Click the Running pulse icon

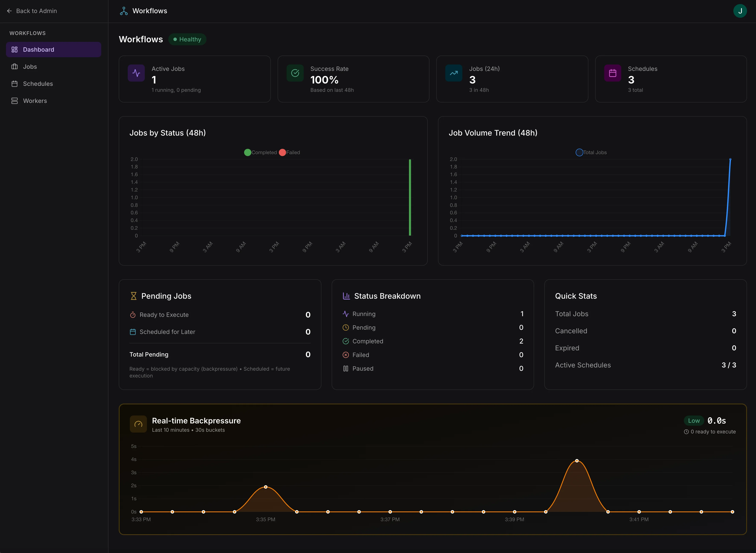pyautogui.click(x=346, y=314)
